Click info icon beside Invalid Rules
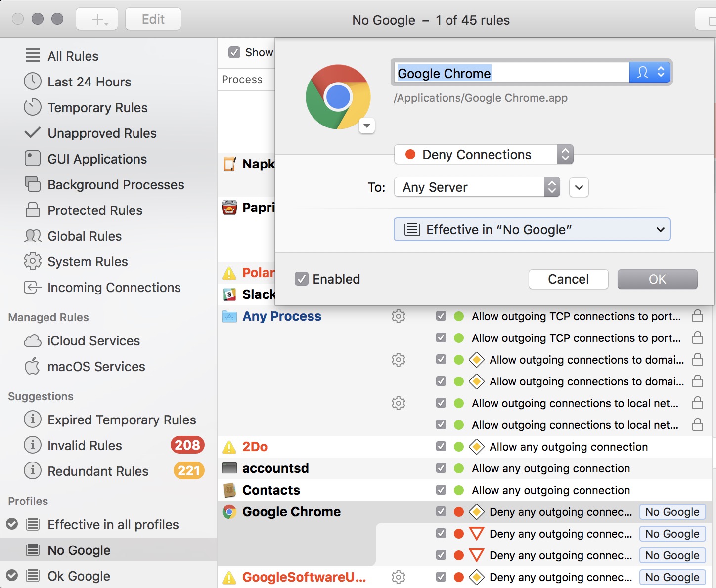Viewport: 716px width, 588px height. click(33, 445)
